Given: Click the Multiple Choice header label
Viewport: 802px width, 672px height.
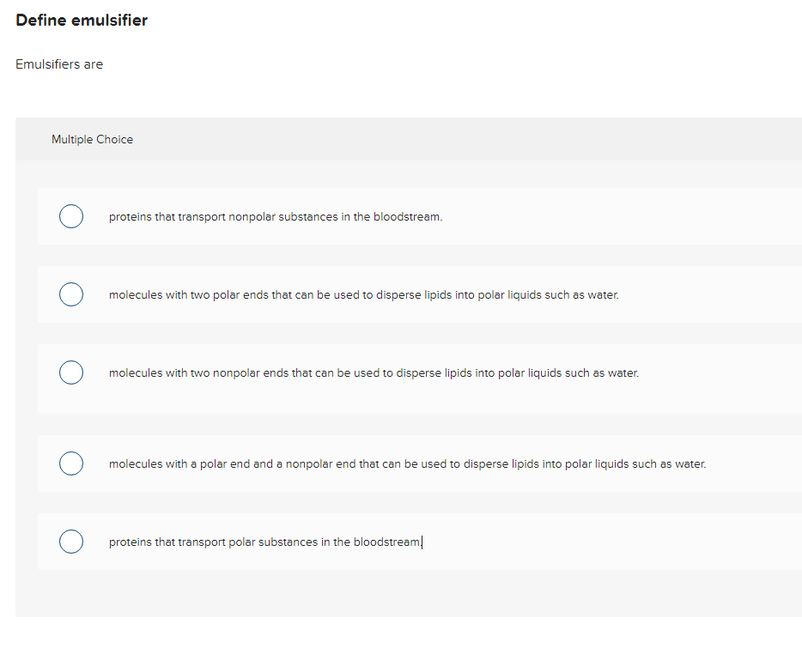Looking at the screenshot, I should pyautogui.click(x=92, y=139).
